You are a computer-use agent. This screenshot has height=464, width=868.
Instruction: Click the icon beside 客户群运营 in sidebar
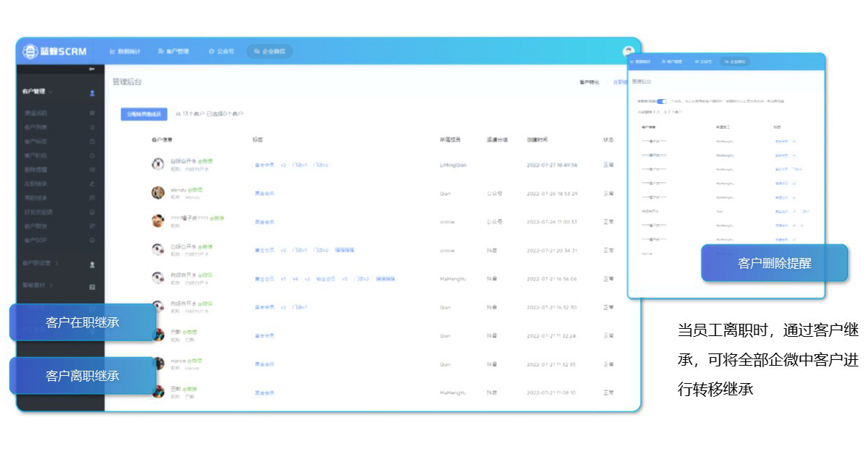coord(92,265)
